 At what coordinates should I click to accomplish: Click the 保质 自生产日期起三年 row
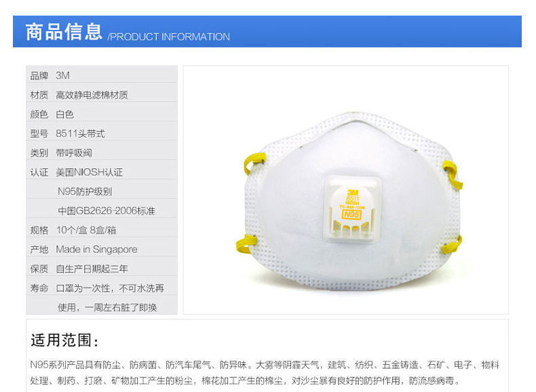point(102,269)
